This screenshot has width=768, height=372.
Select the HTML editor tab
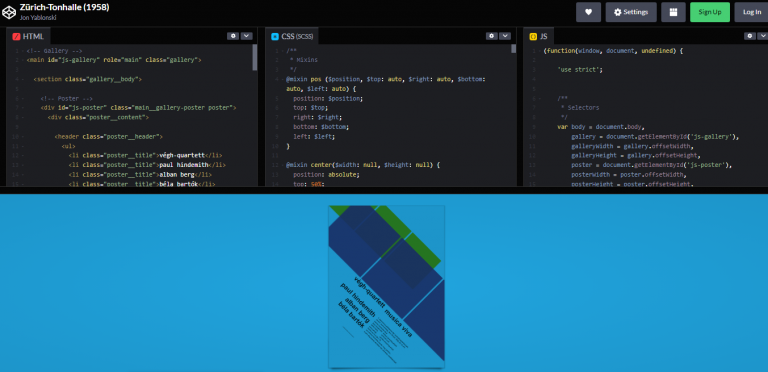point(28,36)
